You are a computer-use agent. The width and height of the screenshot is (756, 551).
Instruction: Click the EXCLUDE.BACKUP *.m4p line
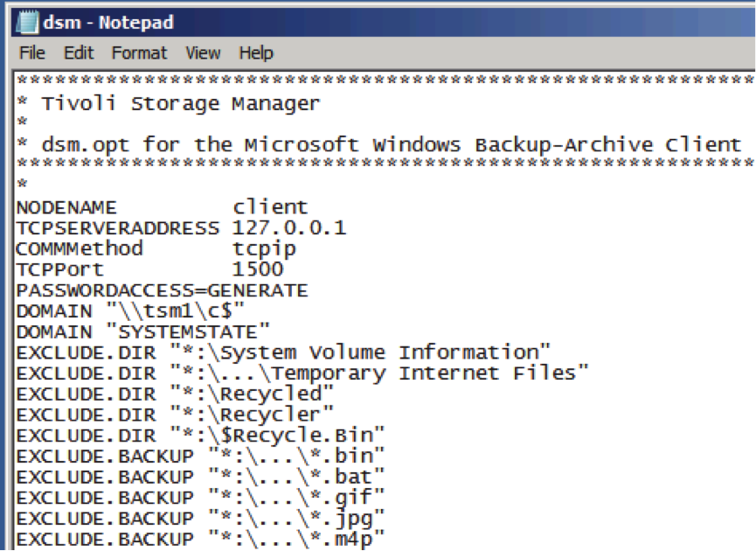point(200,539)
